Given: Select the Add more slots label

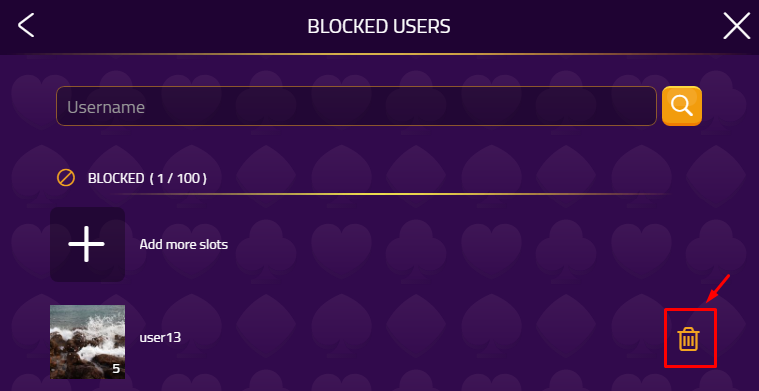Looking at the screenshot, I should 183,244.
